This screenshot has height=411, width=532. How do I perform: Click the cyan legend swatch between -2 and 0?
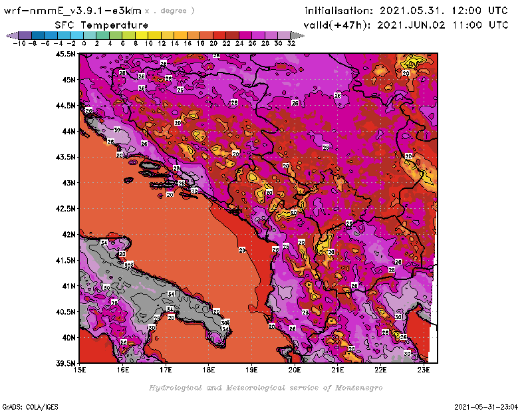pyautogui.click(x=76, y=35)
